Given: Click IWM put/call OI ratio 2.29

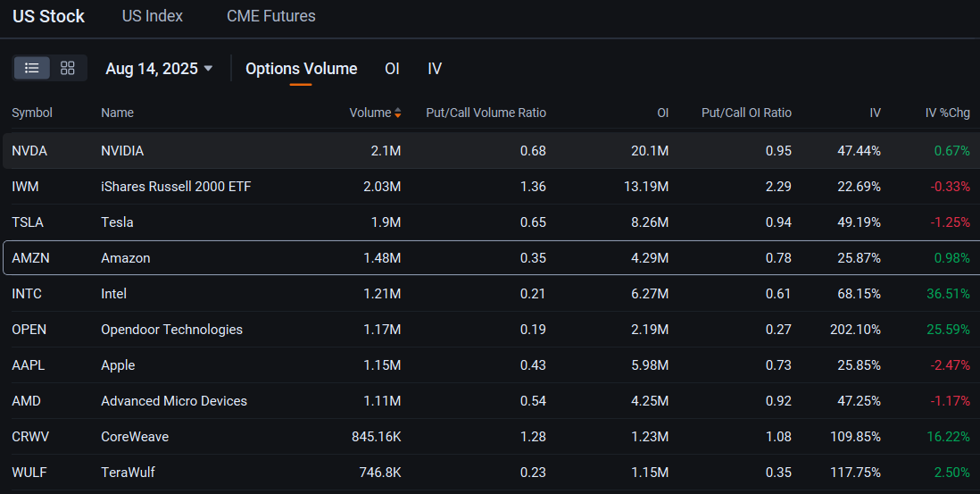Looking at the screenshot, I should click(779, 187).
